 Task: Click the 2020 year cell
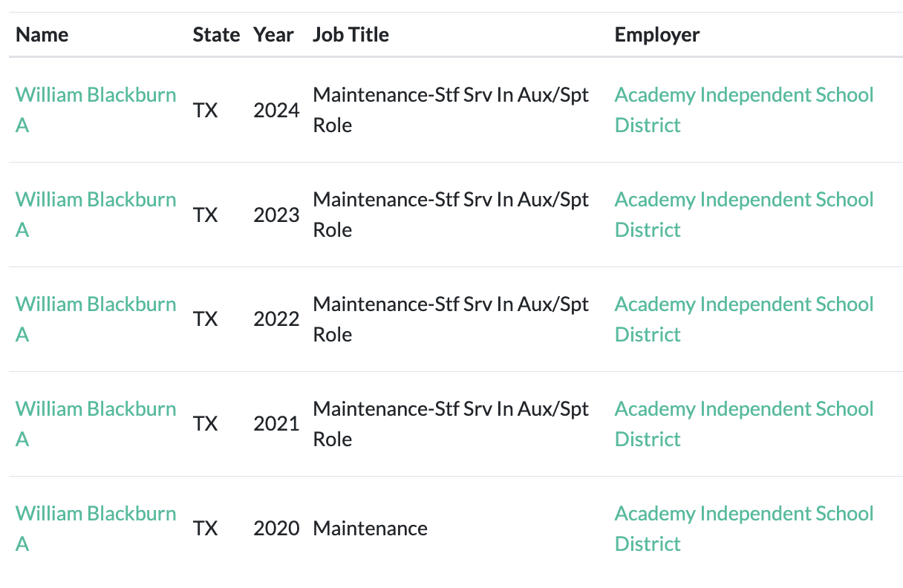[x=276, y=529]
